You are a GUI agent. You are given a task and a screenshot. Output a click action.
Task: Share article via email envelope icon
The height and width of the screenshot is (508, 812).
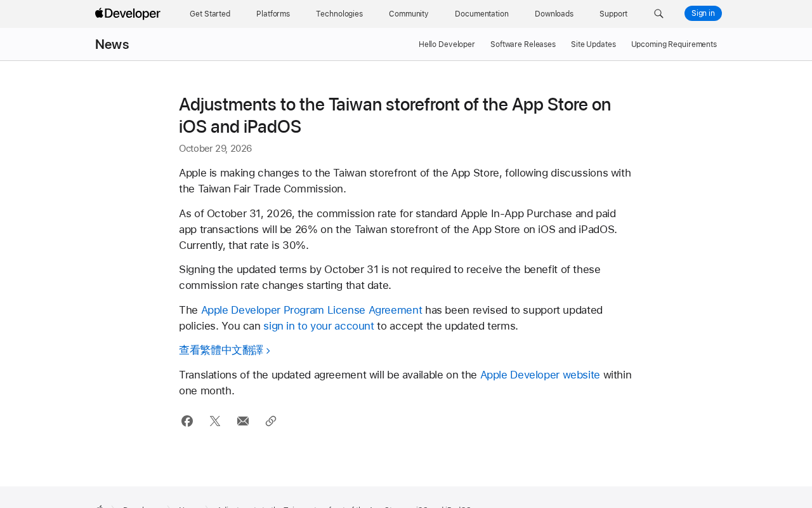point(243,421)
